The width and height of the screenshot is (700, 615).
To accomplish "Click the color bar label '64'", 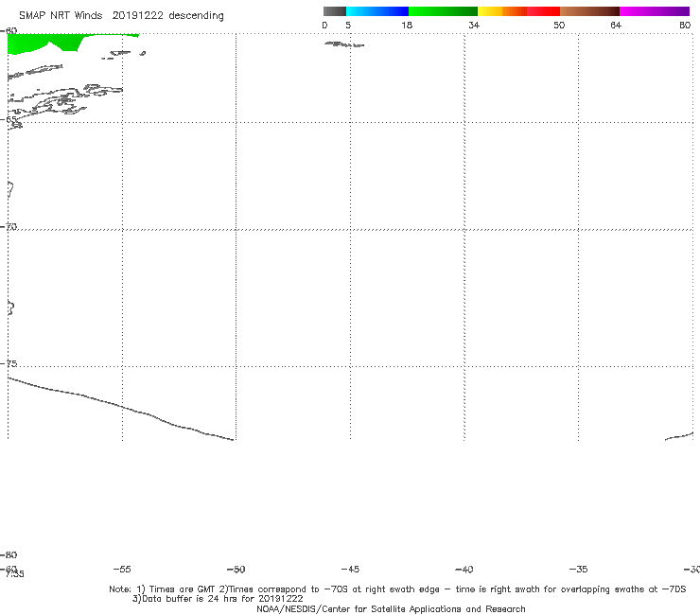I will click(x=616, y=25).
